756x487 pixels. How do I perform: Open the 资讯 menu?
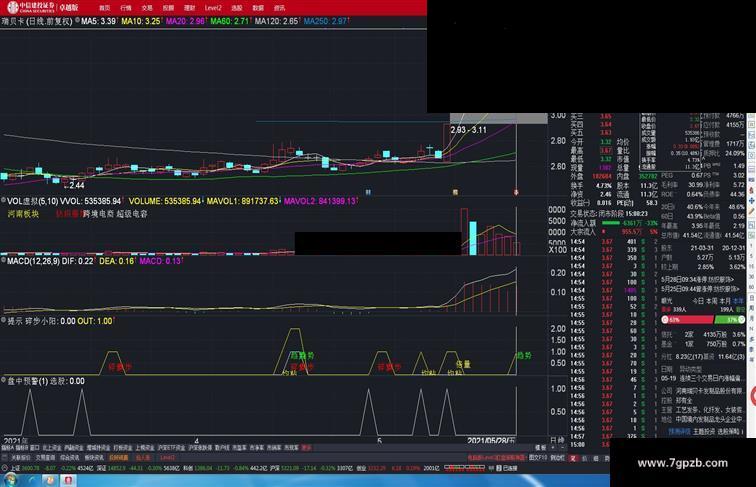[279, 8]
